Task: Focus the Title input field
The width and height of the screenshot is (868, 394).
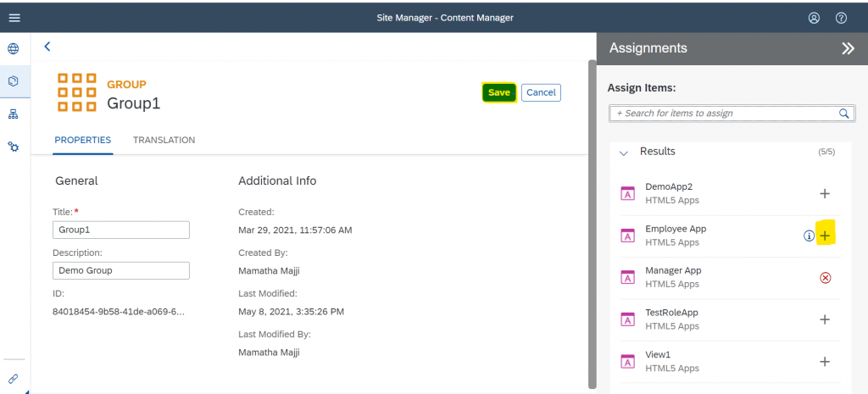Action: pyautogui.click(x=121, y=230)
